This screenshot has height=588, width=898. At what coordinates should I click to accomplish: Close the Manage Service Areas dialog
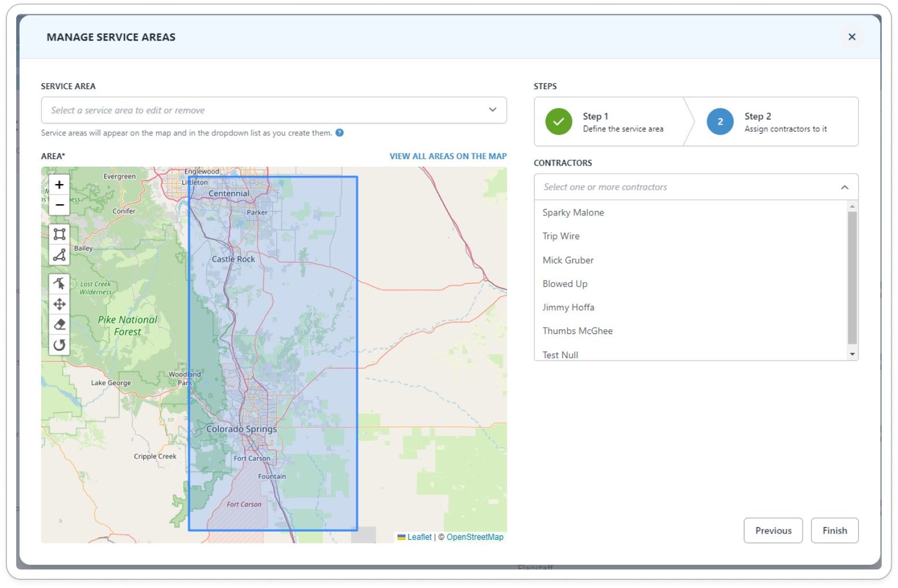[x=852, y=37]
